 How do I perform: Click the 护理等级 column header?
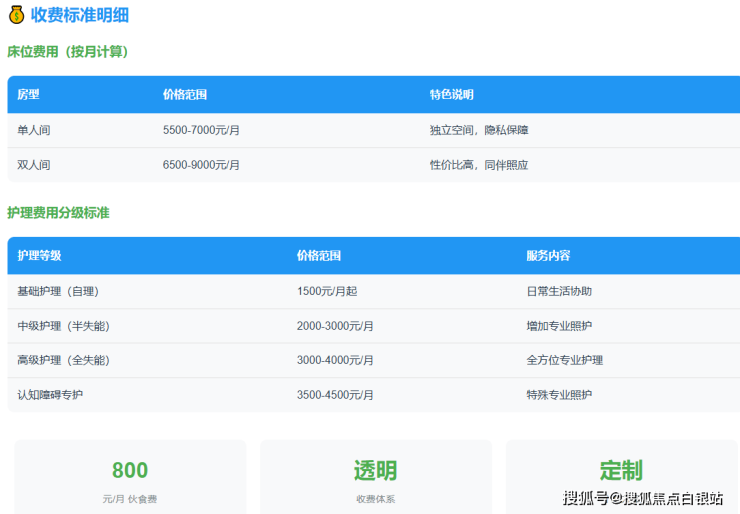[39, 256]
